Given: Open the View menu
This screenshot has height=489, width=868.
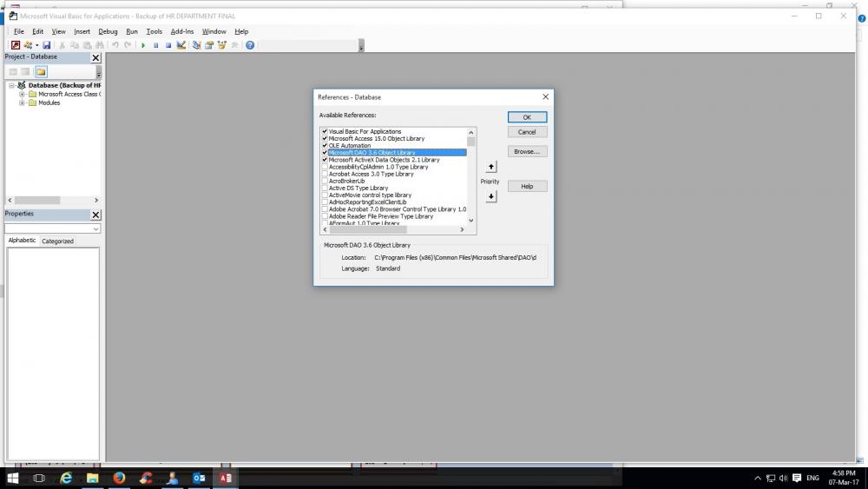Looking at the screenshot, I should click(59, 31).
